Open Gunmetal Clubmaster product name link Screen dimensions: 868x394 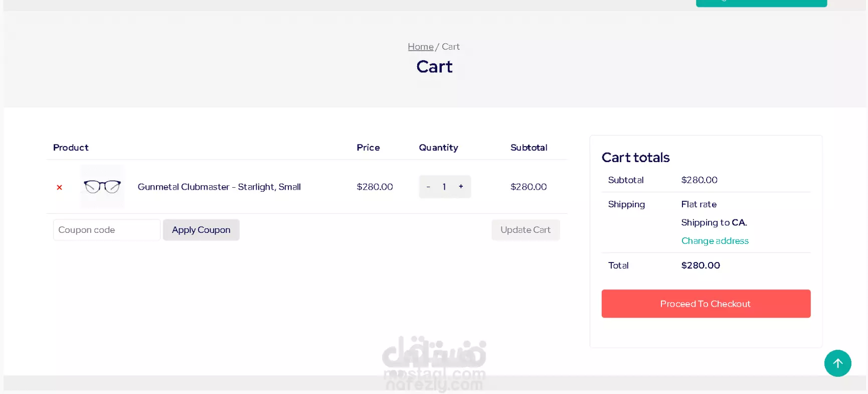coord(219,187)
